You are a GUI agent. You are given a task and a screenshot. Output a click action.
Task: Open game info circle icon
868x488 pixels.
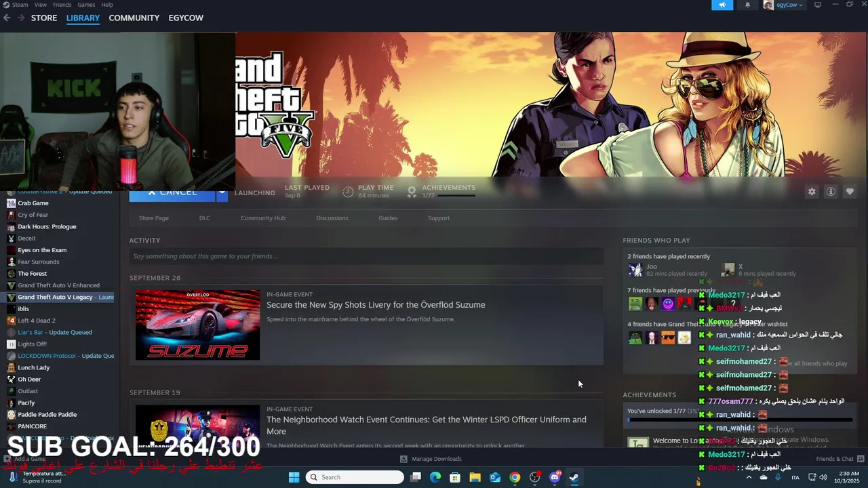pos(830,192)
